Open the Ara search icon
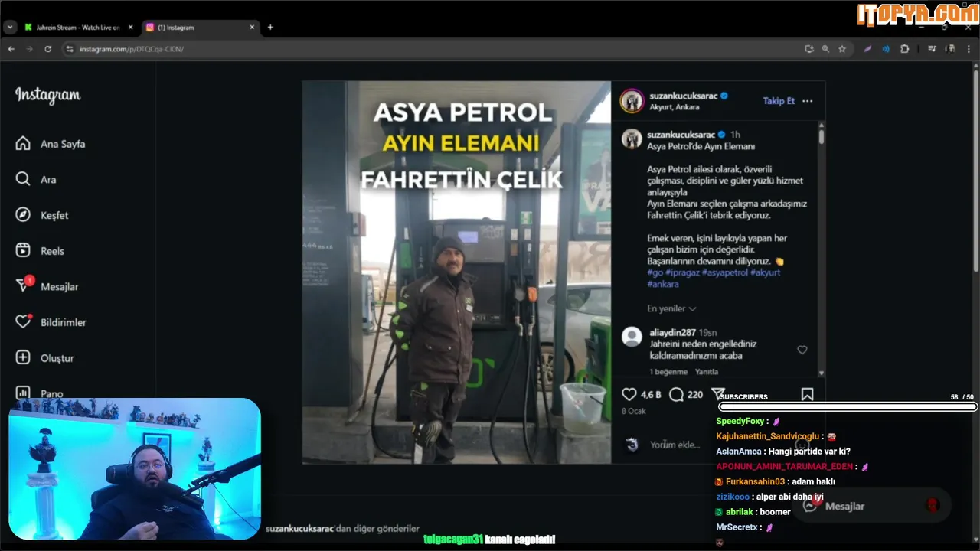 pos(23,179)
